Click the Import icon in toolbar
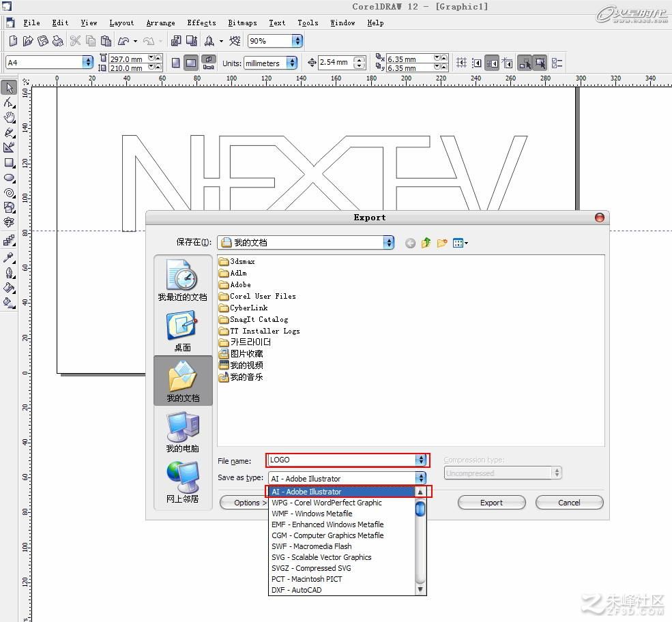This screenshot has height=622, width=672. pos(176,41)
